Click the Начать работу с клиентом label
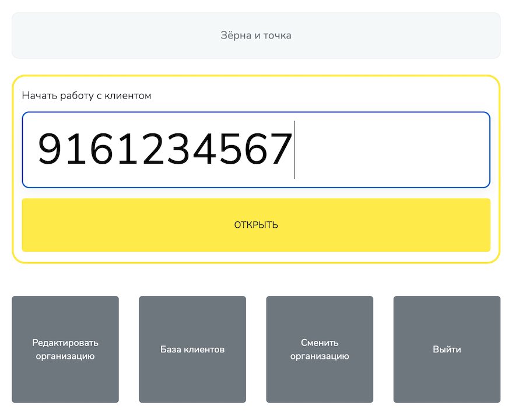The width and height of the screenshot is (519, 420). (x=86, y=96)
